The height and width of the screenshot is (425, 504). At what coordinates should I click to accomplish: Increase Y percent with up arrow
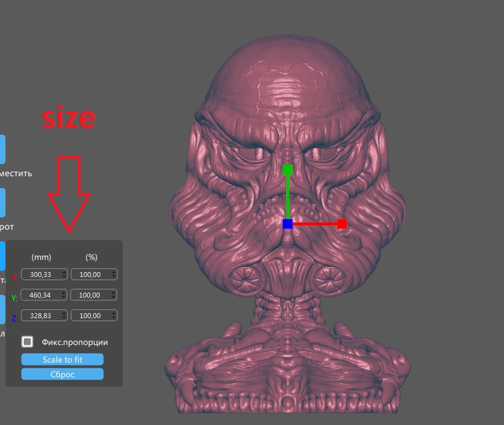[113, 293]
